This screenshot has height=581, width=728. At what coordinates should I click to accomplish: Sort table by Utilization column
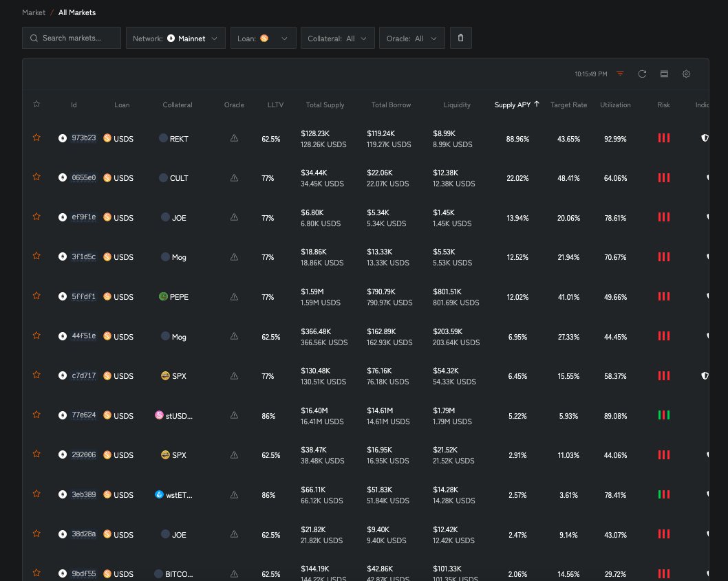coord(615,105)
